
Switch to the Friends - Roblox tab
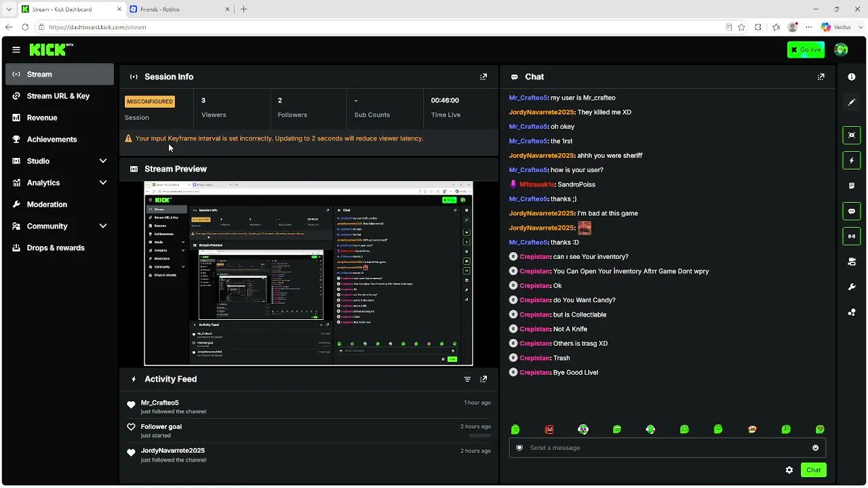tap(179, 9)
